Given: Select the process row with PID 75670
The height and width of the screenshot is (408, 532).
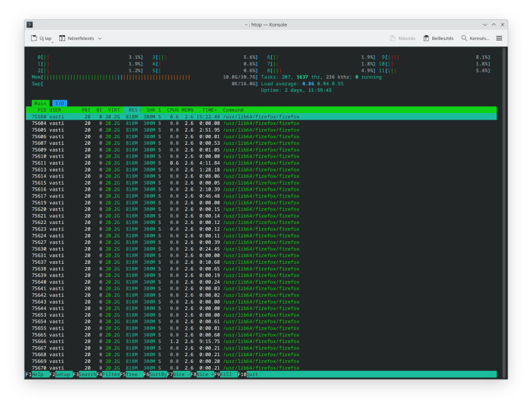Looking at the screenshot, I should (x=261, y=368).
